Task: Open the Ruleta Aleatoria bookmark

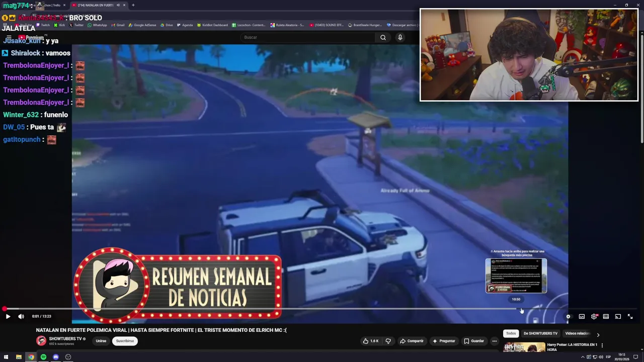Action: coord(287,25)
